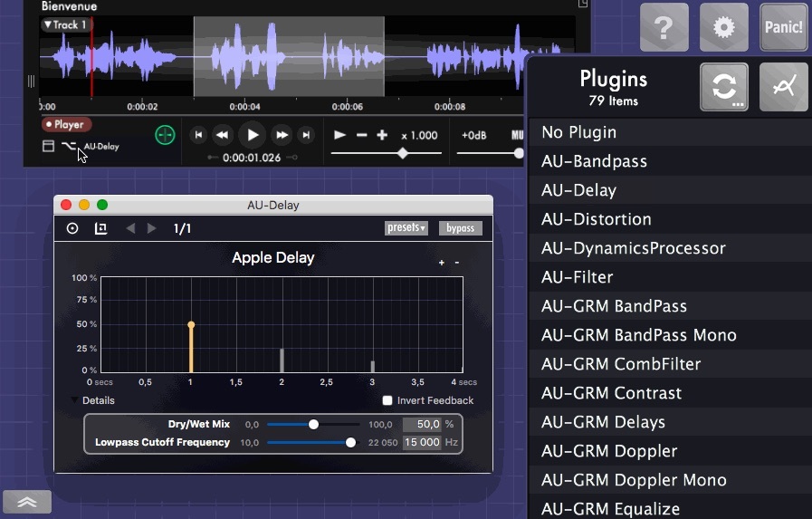Enable Invert Feedback checkbox
812x519 pixels.
(x=387, y=400)
